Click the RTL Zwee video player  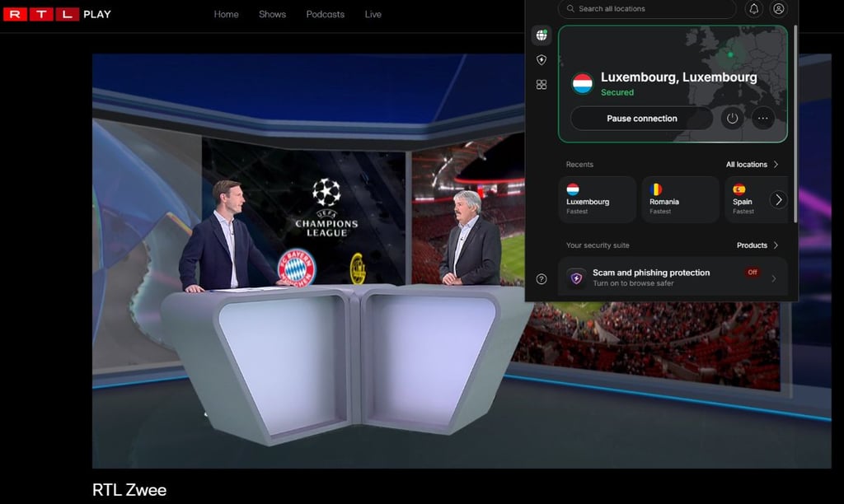pyautogui.click(x=462, y=261)
